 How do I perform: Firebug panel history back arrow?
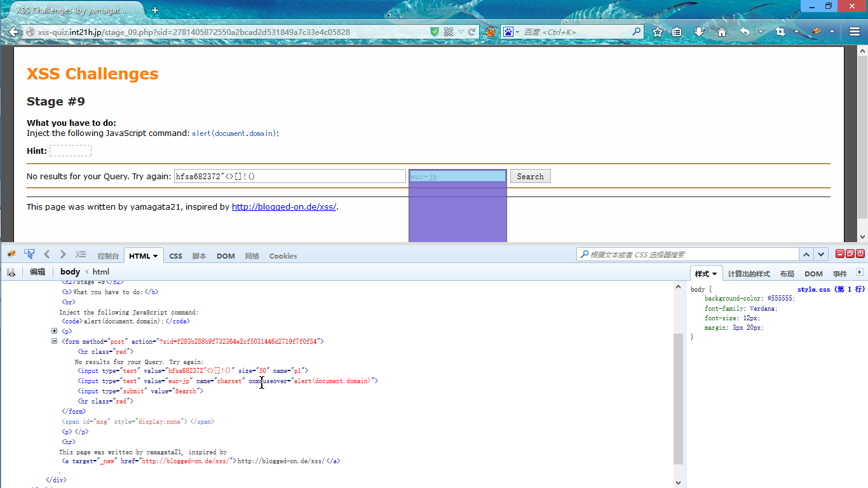[x=47, y=254]
